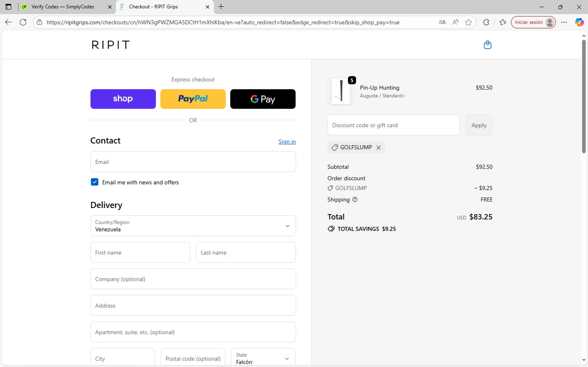Pay with Shop express checkout
This screenshot has width=588, height=367.
123,99
